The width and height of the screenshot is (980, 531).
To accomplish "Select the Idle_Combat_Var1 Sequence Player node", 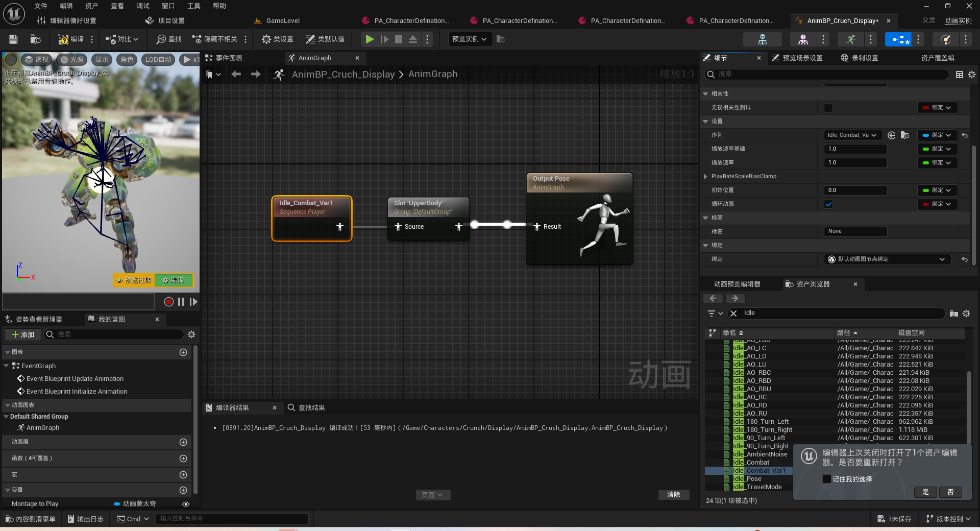I will pyautogui.click(x=312, y=219).
